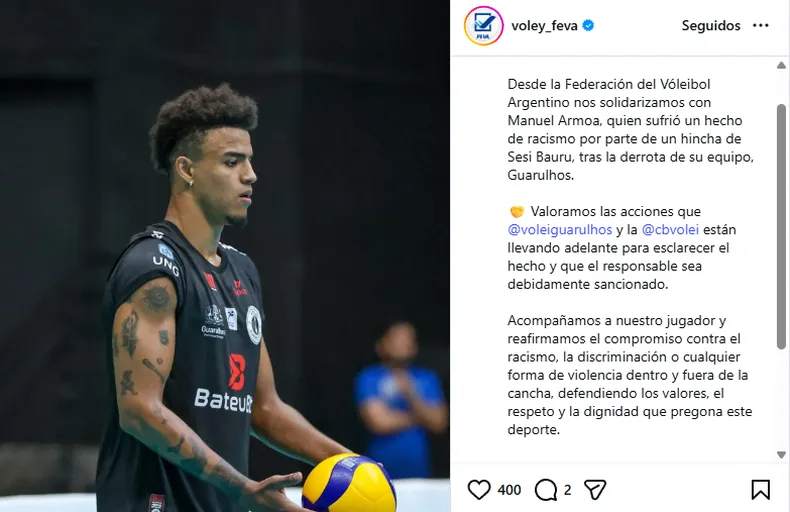The height and width of the screenshot is (512, 790).
Task: Click the caption scrollbar thumb
Action: point(781,227)
